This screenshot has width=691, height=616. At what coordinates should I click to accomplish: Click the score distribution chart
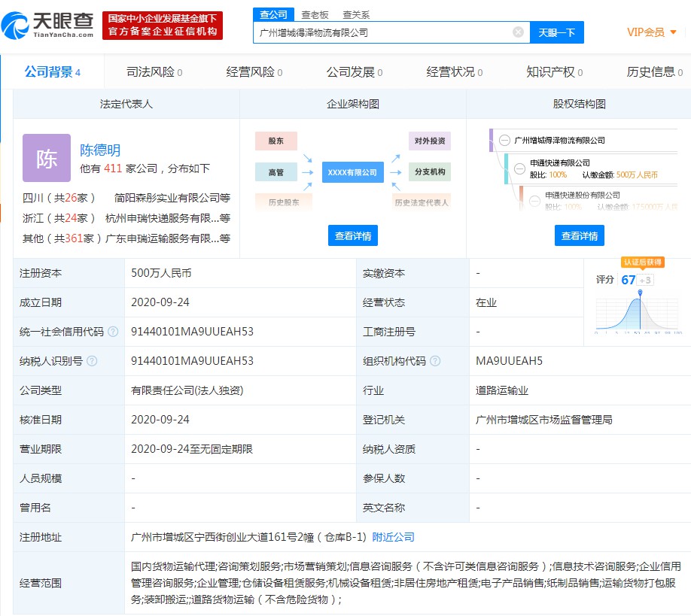point(638,314)
